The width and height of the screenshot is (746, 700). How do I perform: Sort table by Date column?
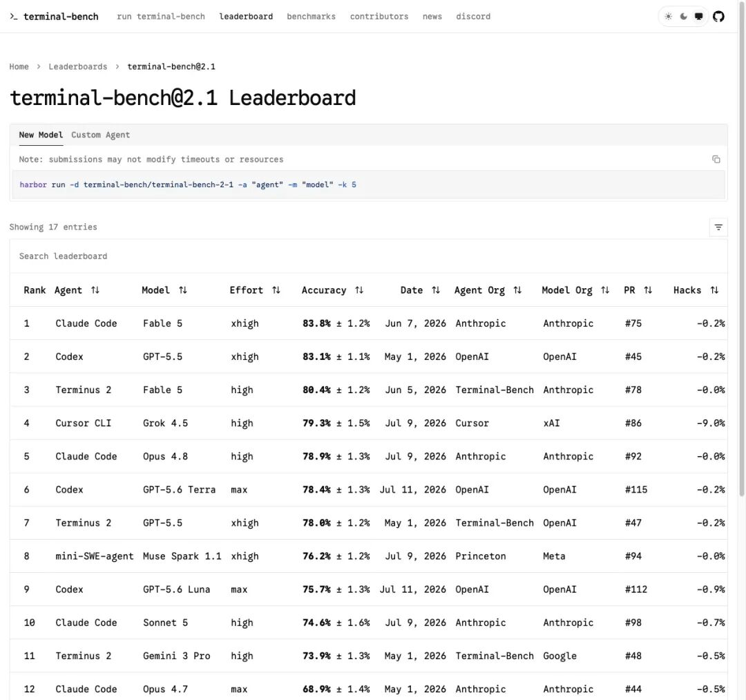click(436, 290)
